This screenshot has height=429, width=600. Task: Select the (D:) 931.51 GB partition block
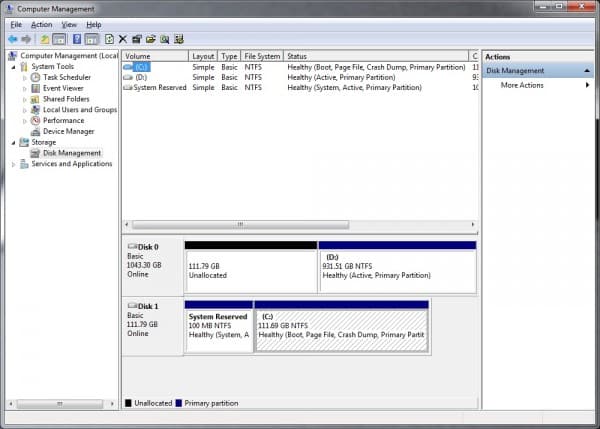(x=398, y=267)
